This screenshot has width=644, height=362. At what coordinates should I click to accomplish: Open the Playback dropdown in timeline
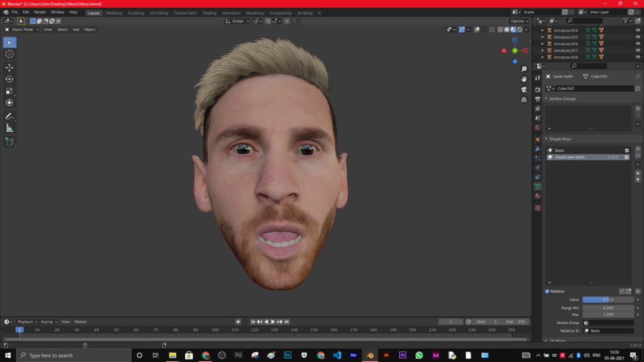[27, 322]
